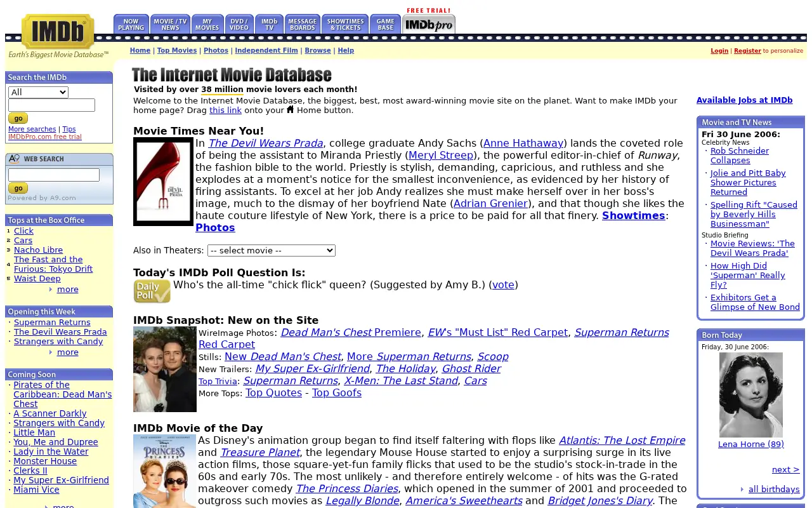
Task: Click the go button under Web Search
Action: coord(18,188)
